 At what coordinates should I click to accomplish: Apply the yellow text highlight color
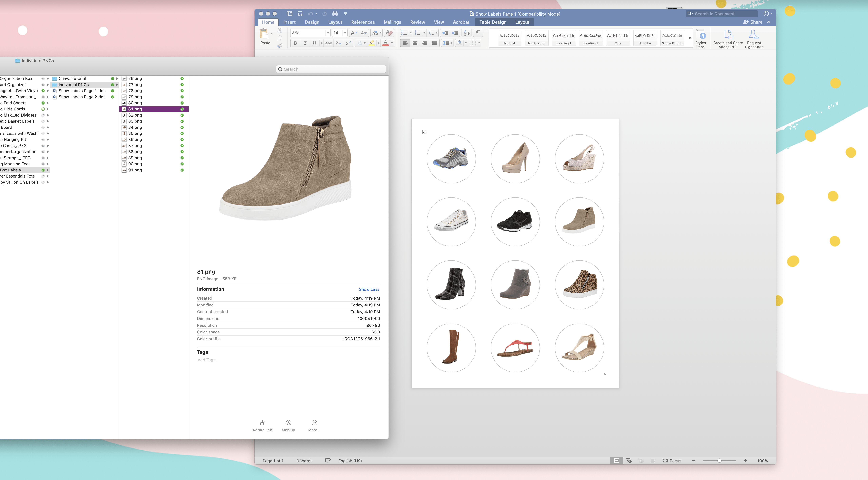(372, 43)
